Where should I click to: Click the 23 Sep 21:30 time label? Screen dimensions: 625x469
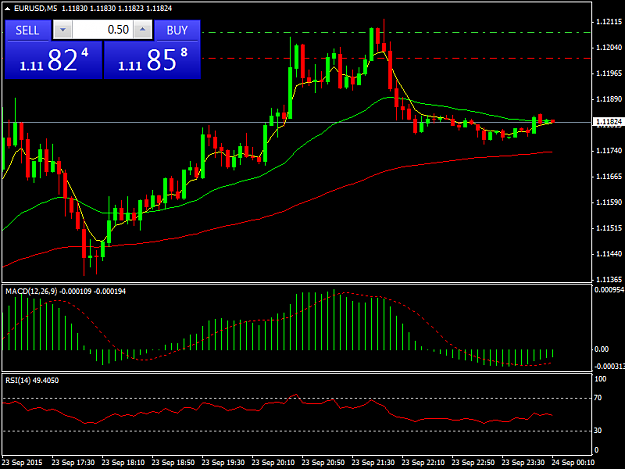pyautogui.click(x=373, y=463)
